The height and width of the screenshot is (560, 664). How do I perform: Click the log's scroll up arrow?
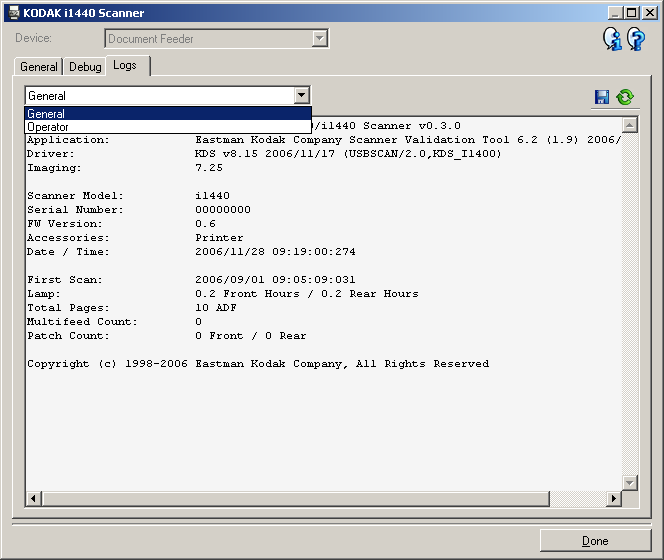(630, 125)
